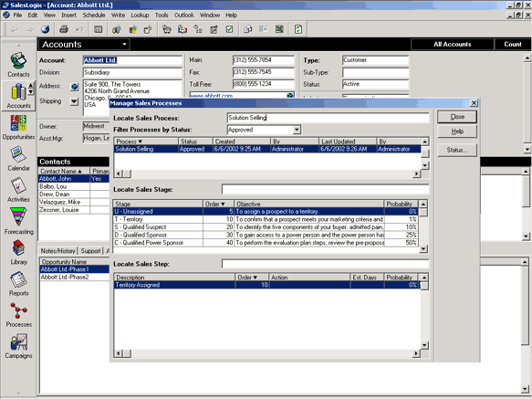Click the Account name field Abbott Ltd
The image size is (532, 399).
[x=132, y=60]
